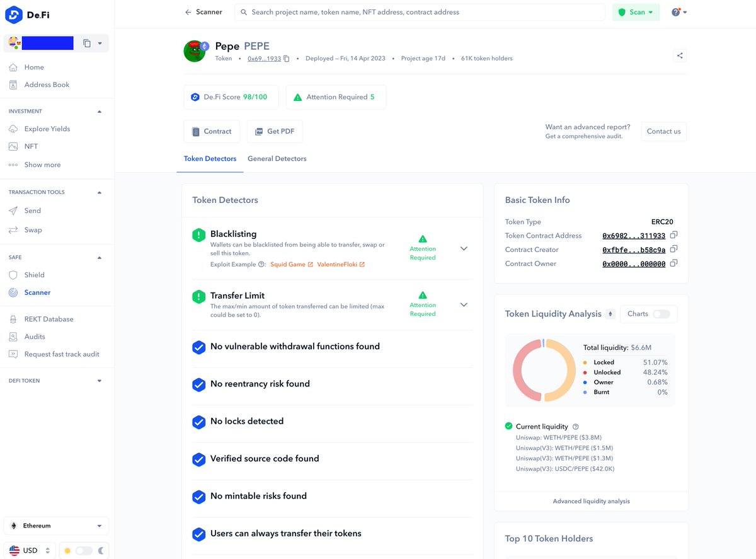
Task: Click the Get PDF button
Action: pos(275,131)
